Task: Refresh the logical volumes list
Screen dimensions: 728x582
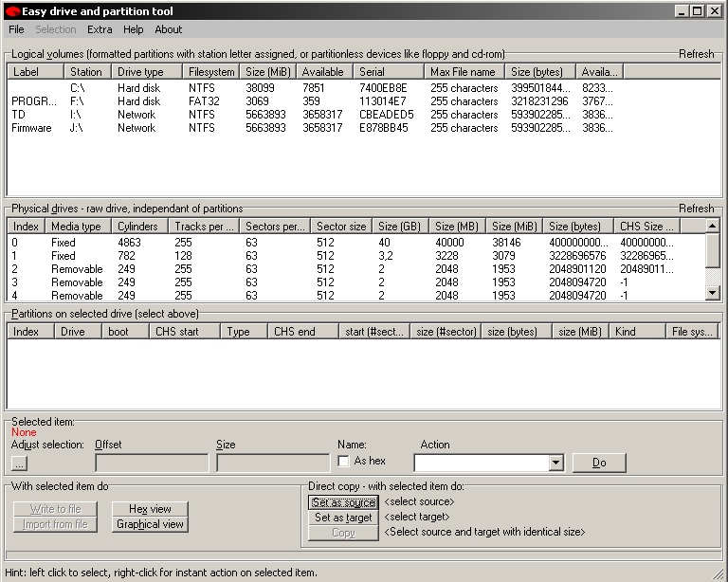Action: click(x=696, y=54)
